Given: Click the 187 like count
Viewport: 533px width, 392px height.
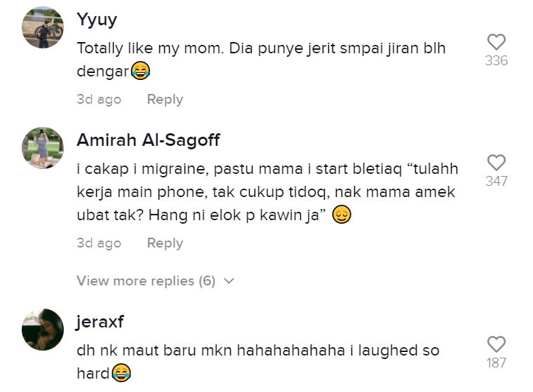Looking at the screenshot, I should tap(496, 363).
